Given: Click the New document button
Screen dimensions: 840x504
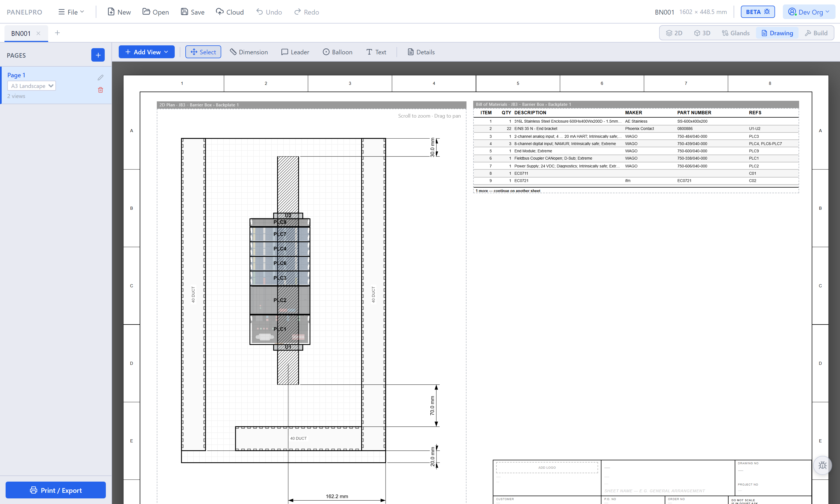Looking at the screenshot, I should click(119, 12).
